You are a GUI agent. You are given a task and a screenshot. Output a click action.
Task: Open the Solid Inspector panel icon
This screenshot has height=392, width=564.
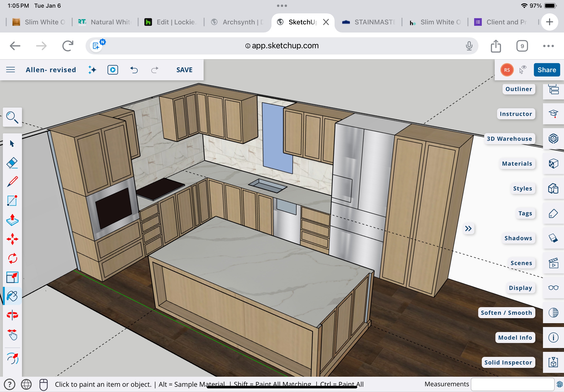pyautogui.click(x=553, y=362)
